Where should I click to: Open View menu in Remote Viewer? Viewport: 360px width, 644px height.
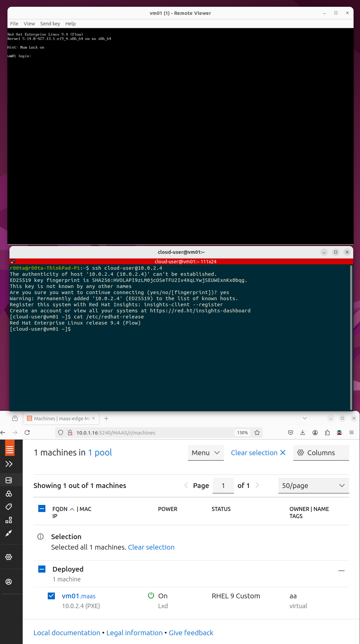tap(29, 24)
